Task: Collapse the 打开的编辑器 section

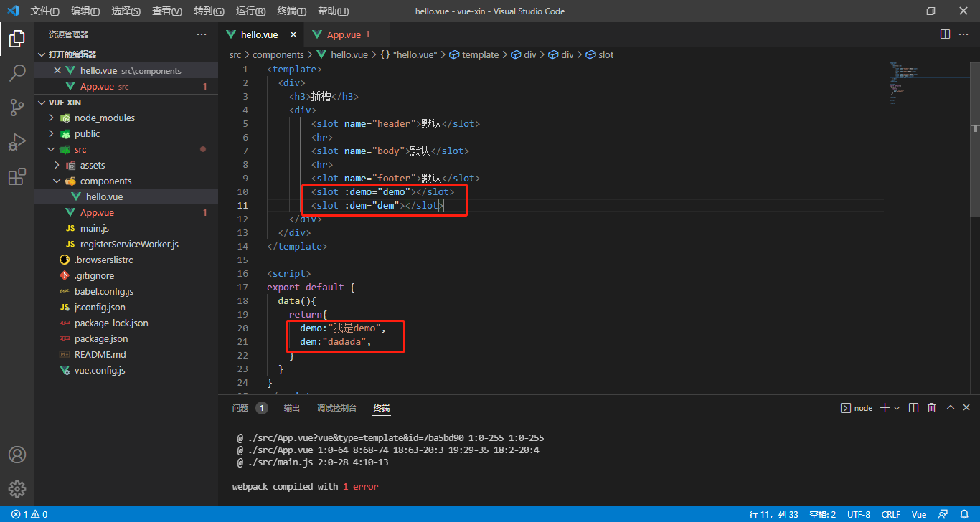Action: point(126,54)
